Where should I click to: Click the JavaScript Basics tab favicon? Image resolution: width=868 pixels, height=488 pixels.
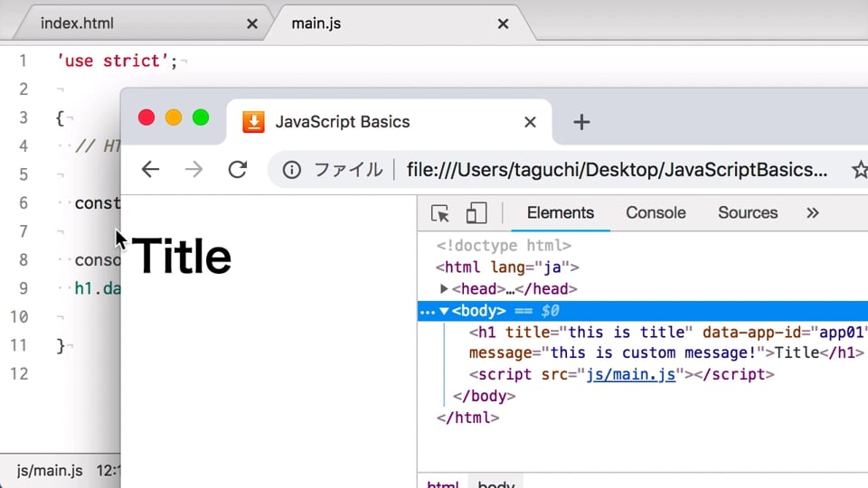pos(253,122)
